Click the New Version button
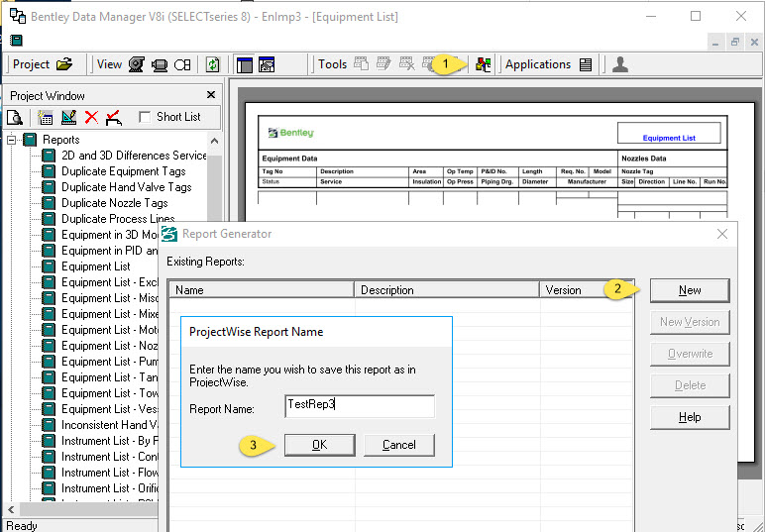 [690, 322]
